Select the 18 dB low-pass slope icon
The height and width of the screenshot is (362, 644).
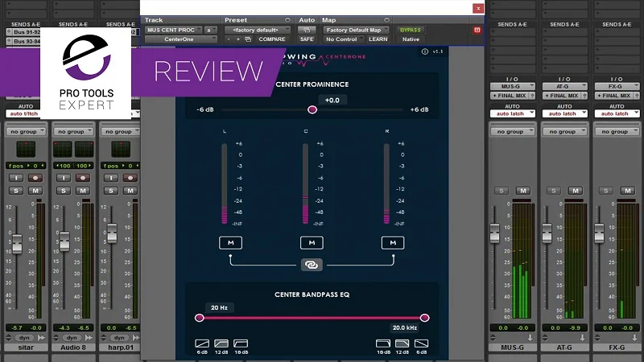pos(383,343)
